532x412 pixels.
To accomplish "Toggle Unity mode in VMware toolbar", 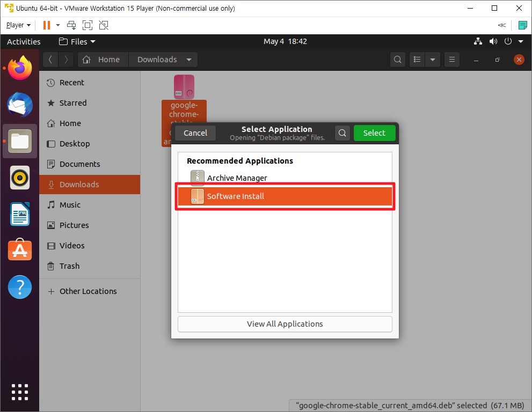I will [x=104, y=25].
